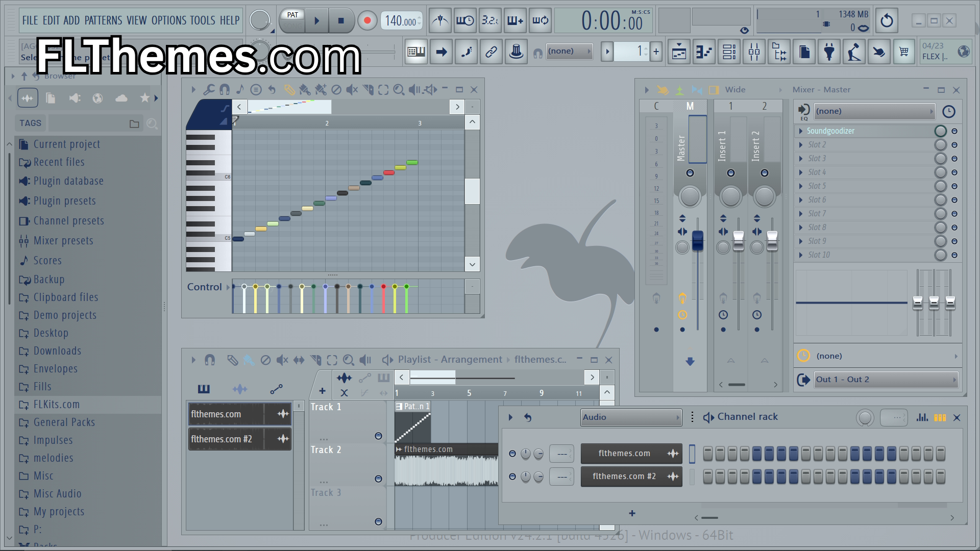Open Current project in browser

pos(67,144)
